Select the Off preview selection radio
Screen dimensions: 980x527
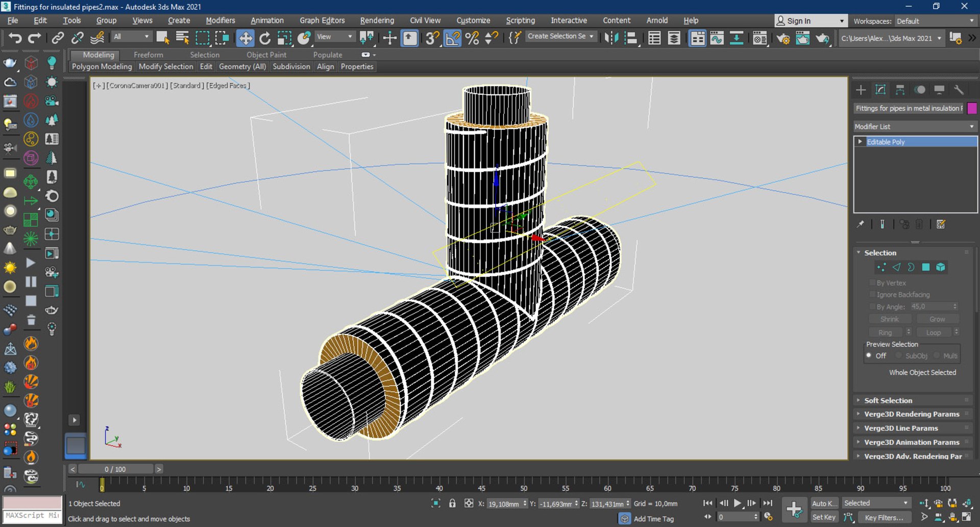[x=869, y=355]
